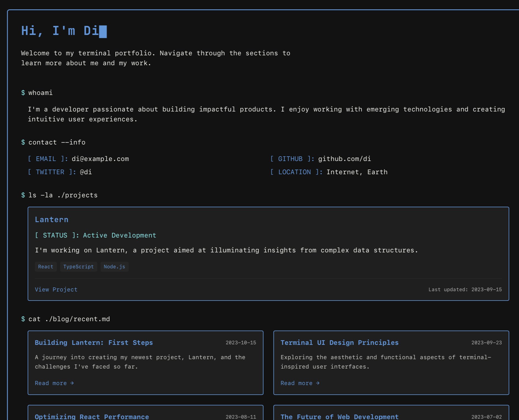
Task: Click the Building Lantern post excerpt
Action: pos(140,362)
